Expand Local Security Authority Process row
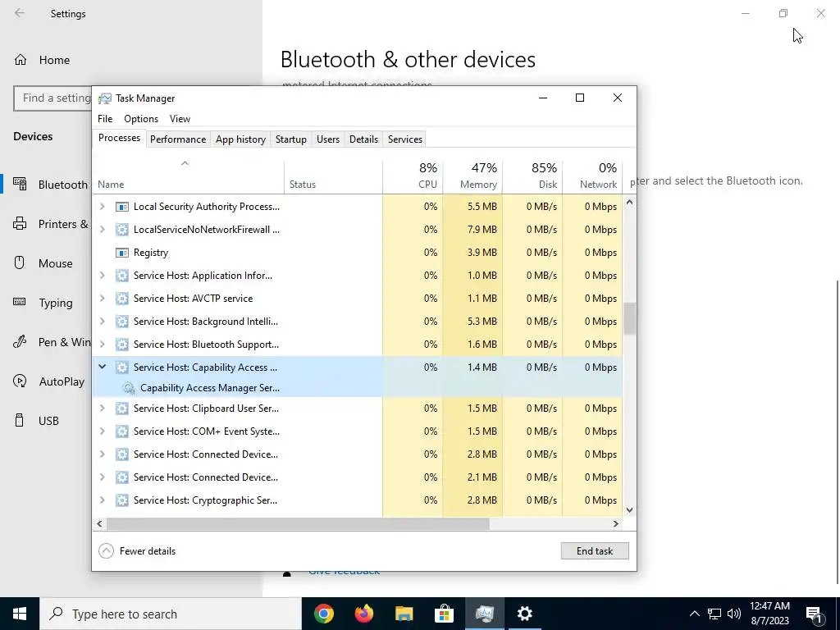Screen dimensions: 840x630 [103, 207]
